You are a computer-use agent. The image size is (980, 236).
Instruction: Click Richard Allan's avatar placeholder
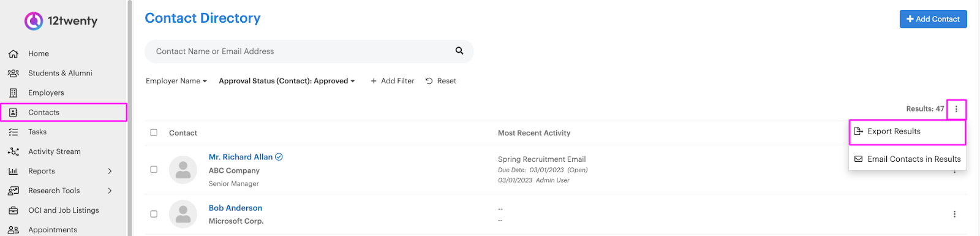(x=183, y=170)
